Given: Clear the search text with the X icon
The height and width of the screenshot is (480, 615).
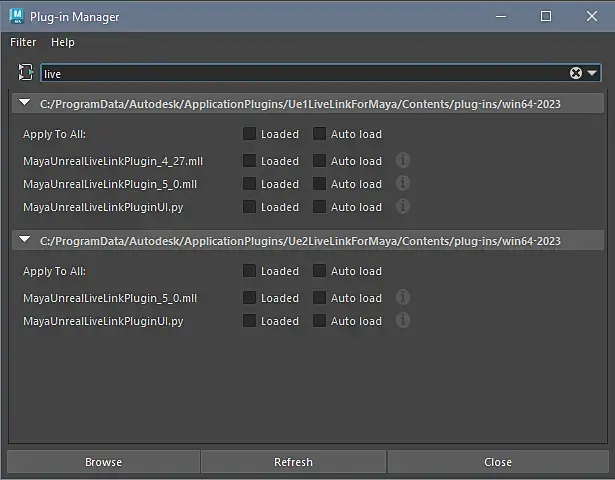Looking at the screenshot, I should (575, 73).
